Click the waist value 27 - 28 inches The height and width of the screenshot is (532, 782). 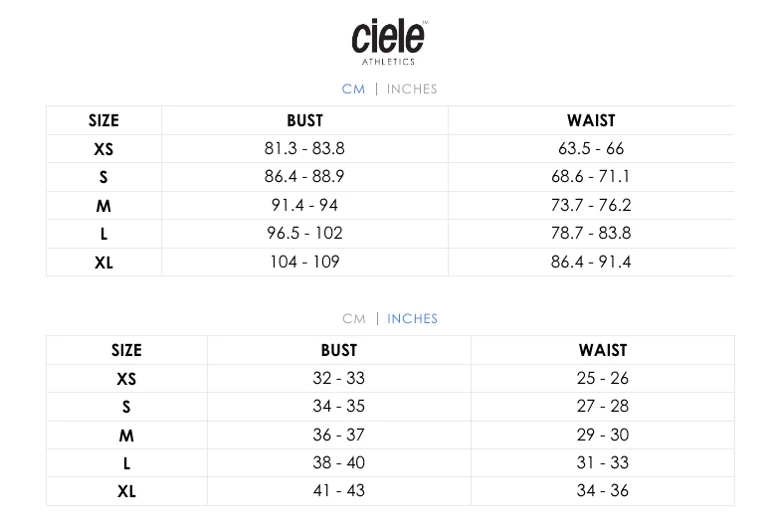(602, 406)
